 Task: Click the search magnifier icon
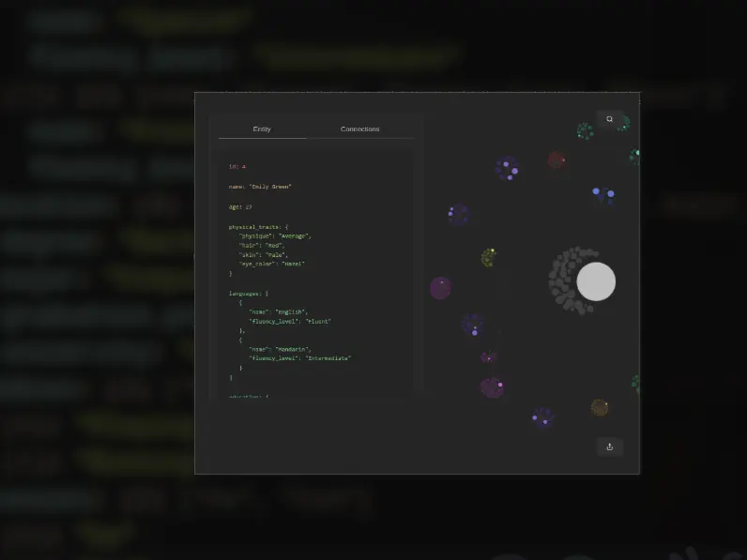(x=609, y=119)
